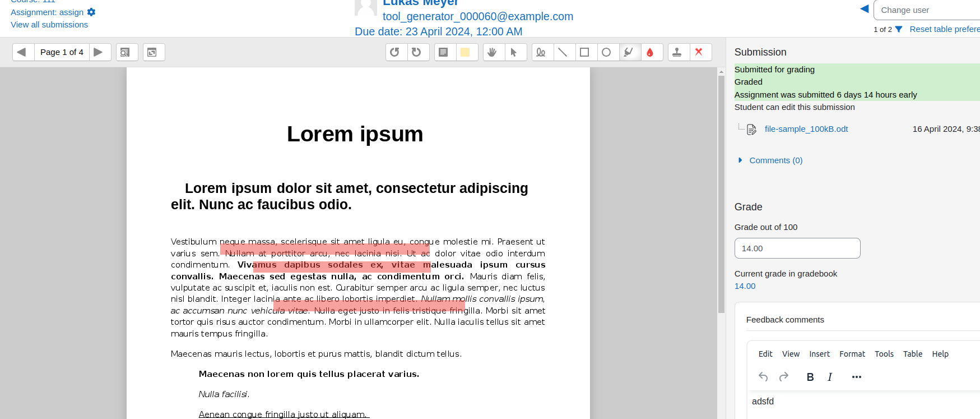Viewport: 980px width, 419px height.
Task: Click the 'Graded' status line
Action: click(748, 82)
